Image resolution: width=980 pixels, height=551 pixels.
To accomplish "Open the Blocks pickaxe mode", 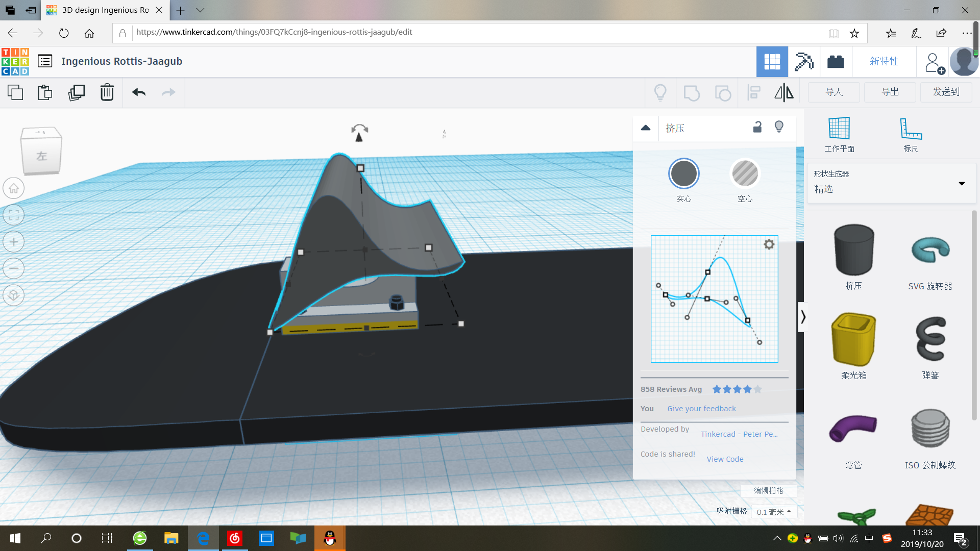I will pyautogui.click(x=804, y=62).
